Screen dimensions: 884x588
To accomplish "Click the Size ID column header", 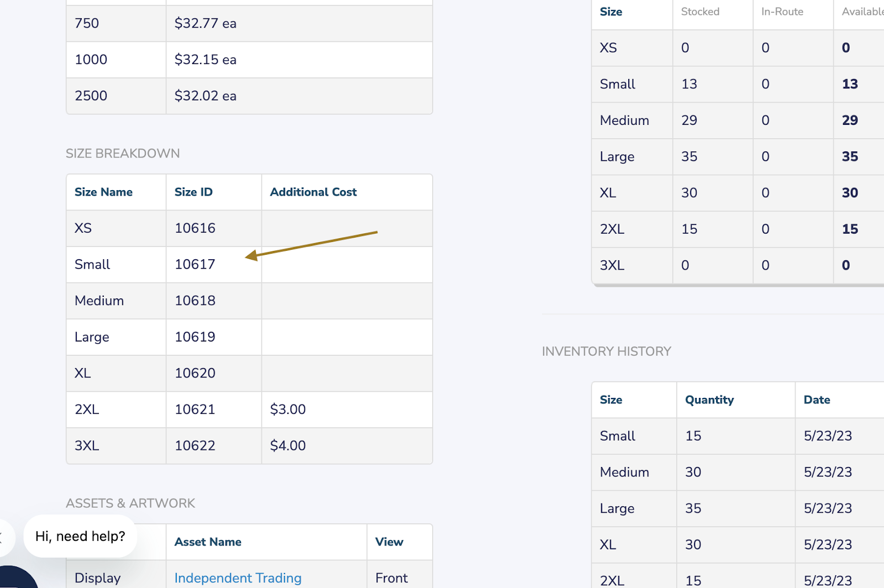I will (193, 192).
